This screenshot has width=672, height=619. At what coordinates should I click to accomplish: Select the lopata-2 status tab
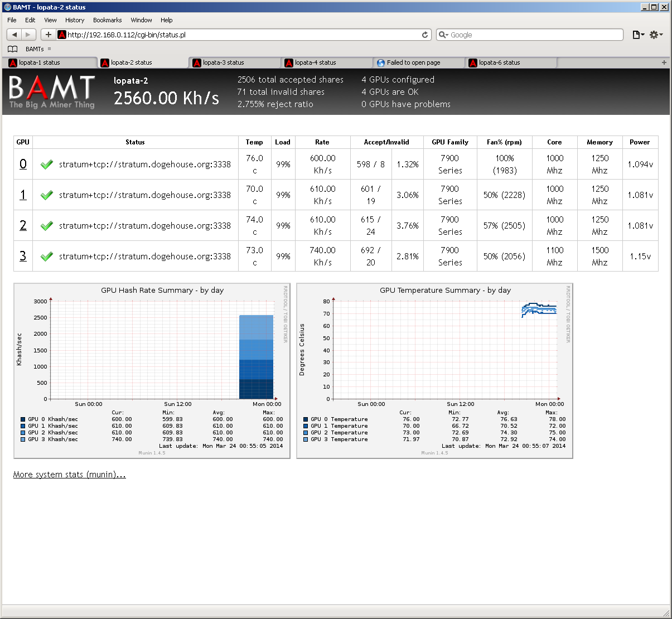point(142,62)
